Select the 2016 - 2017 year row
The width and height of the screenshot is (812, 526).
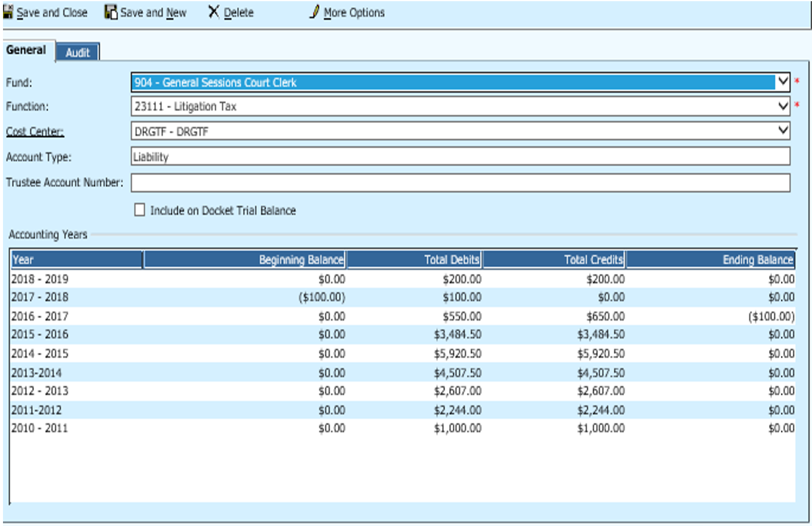coord(403,316)
